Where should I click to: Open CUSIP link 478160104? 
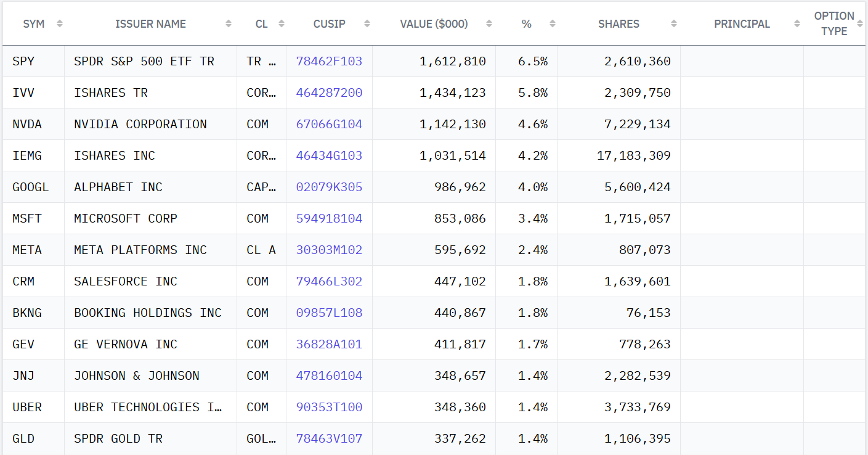[x=329, y=375]
